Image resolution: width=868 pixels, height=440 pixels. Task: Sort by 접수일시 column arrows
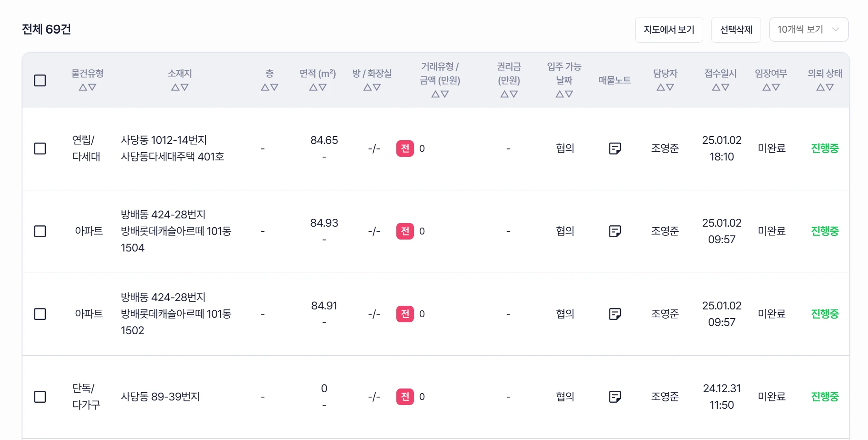click(x=721, y=87)
